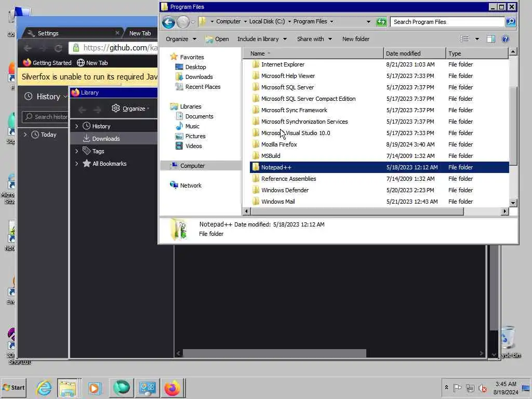
Task: Expand History in the Library window
Action: point(77,126)
